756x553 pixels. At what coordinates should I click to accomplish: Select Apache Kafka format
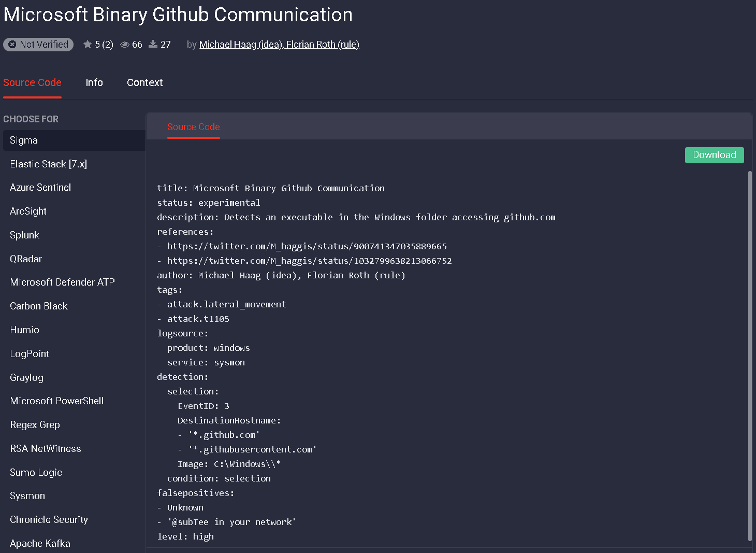click(x=74, y=544)
